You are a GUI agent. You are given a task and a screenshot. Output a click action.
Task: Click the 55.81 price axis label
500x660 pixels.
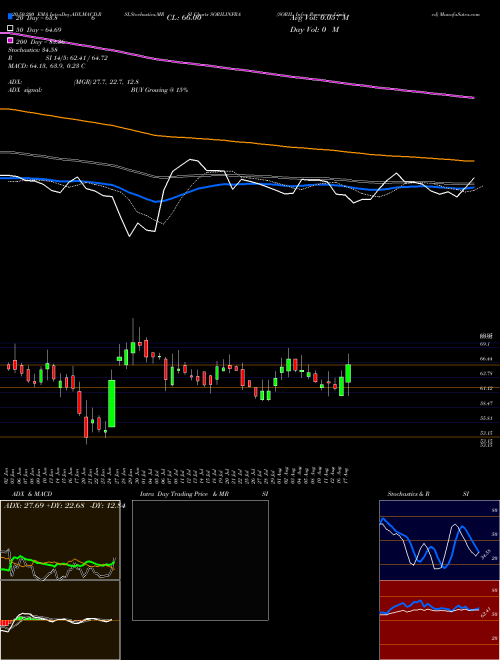pyautogui.click(x=486, y=418)
